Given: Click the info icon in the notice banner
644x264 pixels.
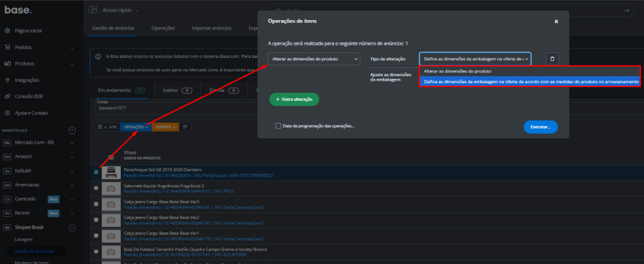Looking at the screenshot, I should point(97,57).
